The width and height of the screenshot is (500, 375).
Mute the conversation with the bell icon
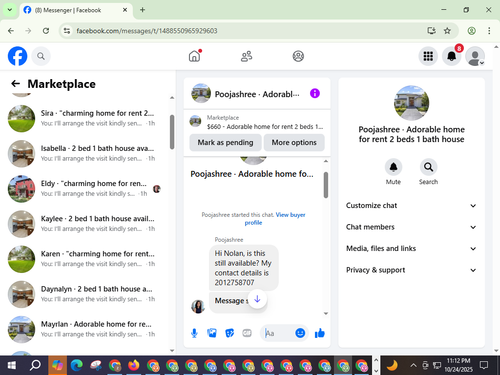(x=393, y=167)
